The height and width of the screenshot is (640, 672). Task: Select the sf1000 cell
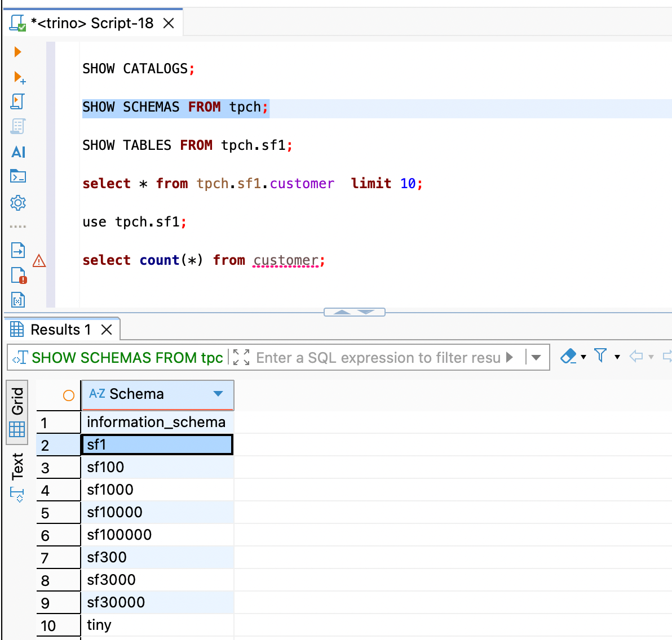(x=157, y=490)
